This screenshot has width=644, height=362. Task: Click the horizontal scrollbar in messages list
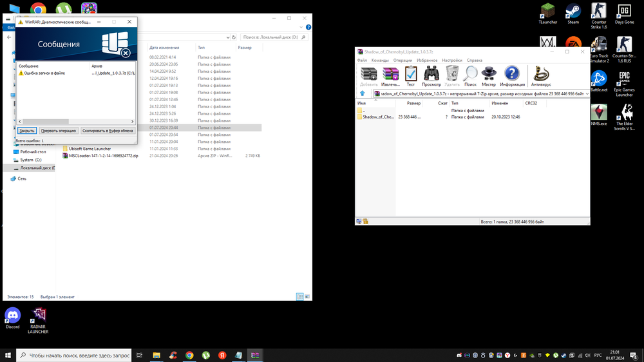coord(46,122)
